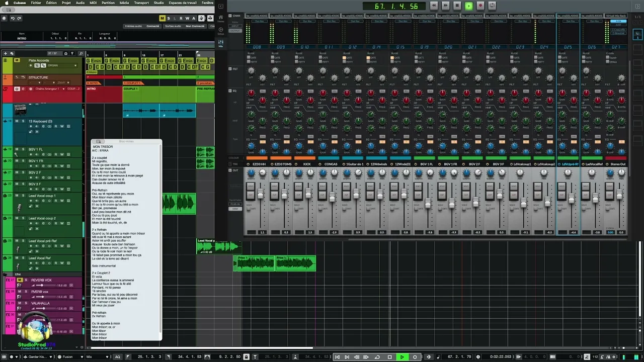Switch to the Mix view in rack sidebar
Image resolution: width=644 pixels, height=362 pixels.
click(220, 44)
